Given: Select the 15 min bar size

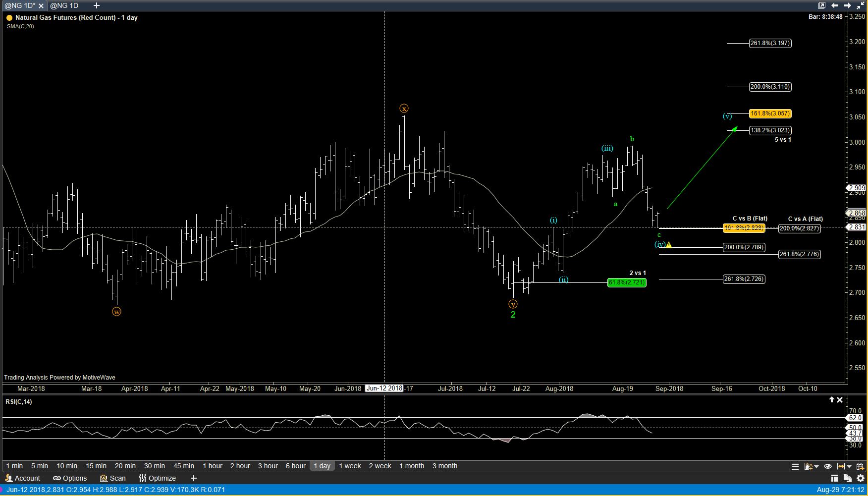Looking at the screenshot, I should pos(96,466).
